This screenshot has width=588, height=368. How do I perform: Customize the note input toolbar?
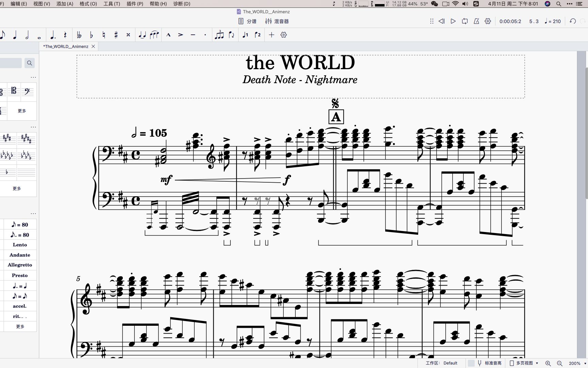coord(284,35)
